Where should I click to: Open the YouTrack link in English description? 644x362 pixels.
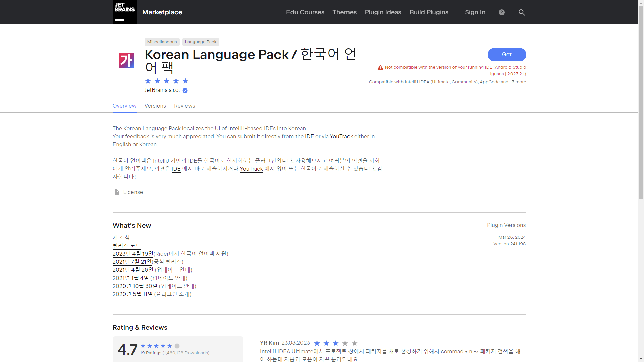pyautogui.click(x=341, y=137)
